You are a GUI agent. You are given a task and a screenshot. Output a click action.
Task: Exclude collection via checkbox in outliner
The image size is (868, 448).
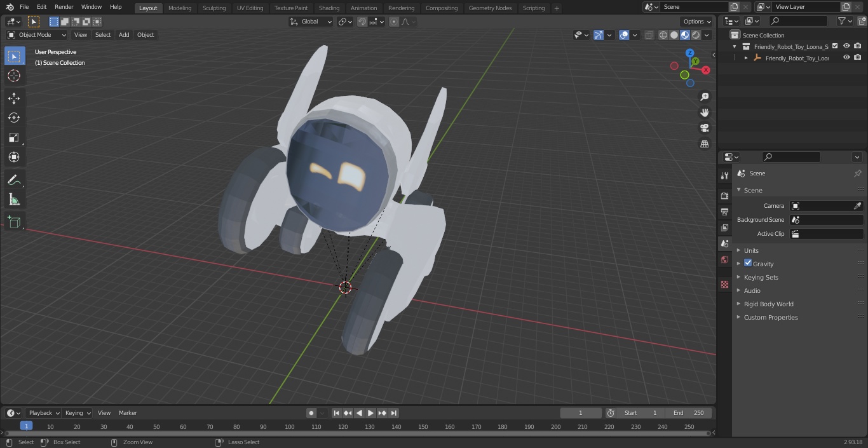835,46
